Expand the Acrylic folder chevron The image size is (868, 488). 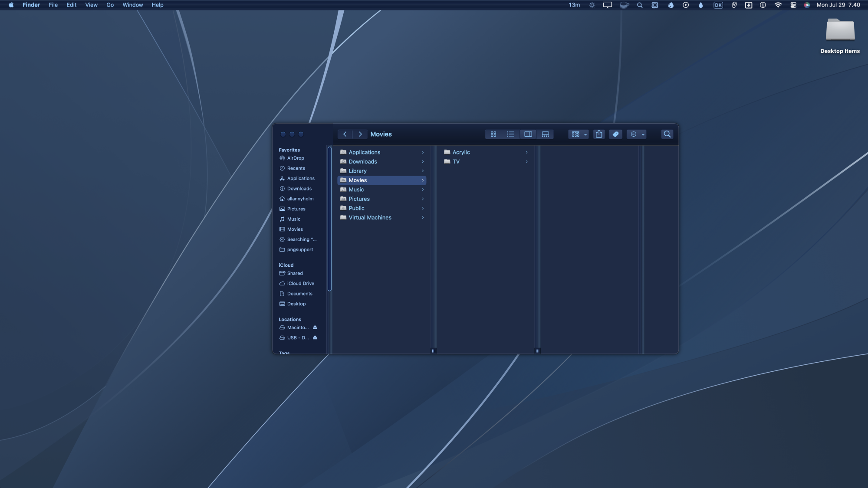(526, 152)
